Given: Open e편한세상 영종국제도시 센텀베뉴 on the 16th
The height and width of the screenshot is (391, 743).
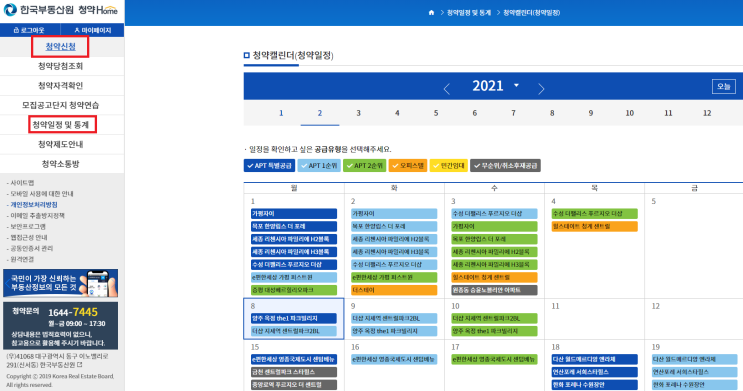Looking at the screenshot, I should pyautogui.click(x=394, y=359).
